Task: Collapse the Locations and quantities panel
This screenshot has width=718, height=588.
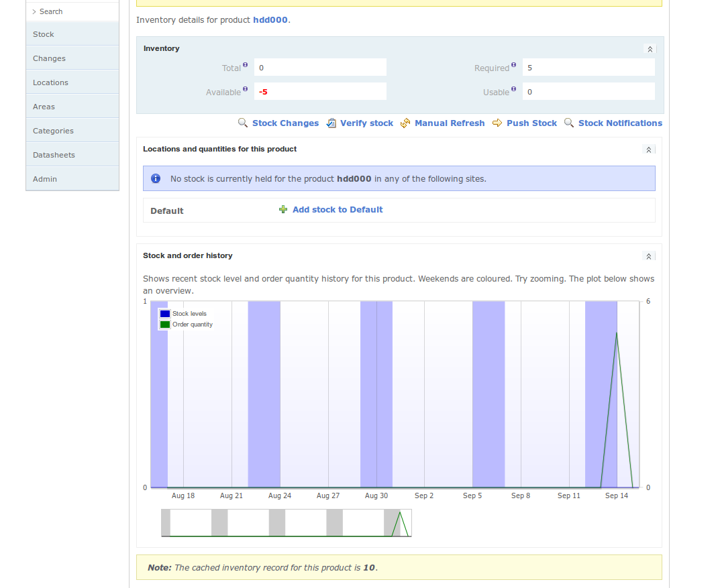Action: coord(648,150)
